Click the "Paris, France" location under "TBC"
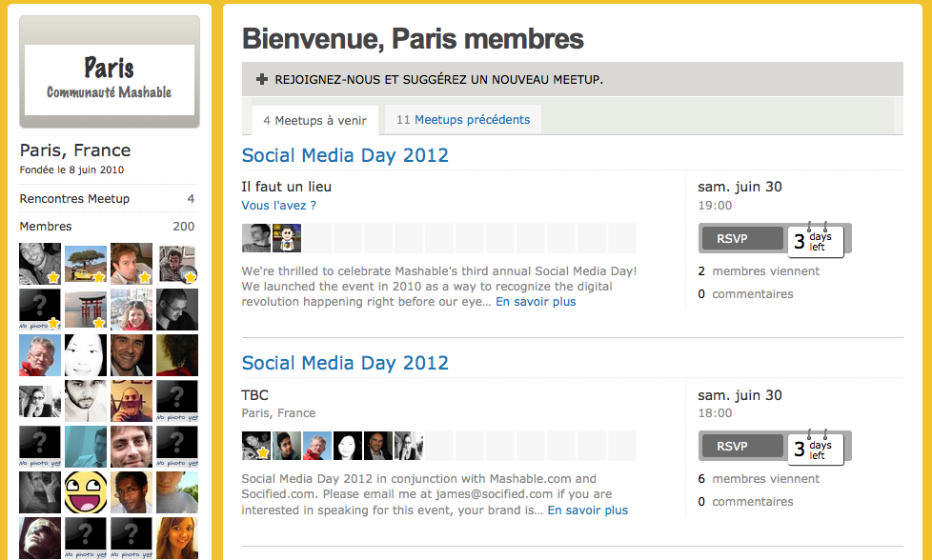 pyautogui.click(x=278, y=413)
